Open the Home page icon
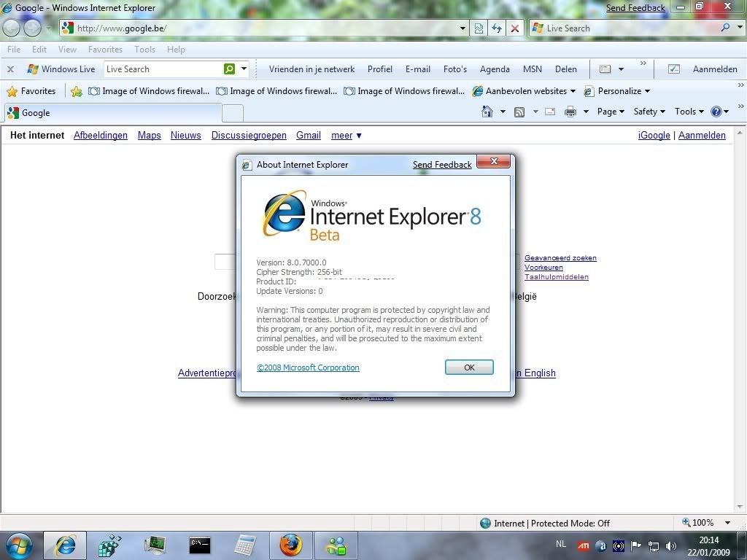 pos(487,112)
